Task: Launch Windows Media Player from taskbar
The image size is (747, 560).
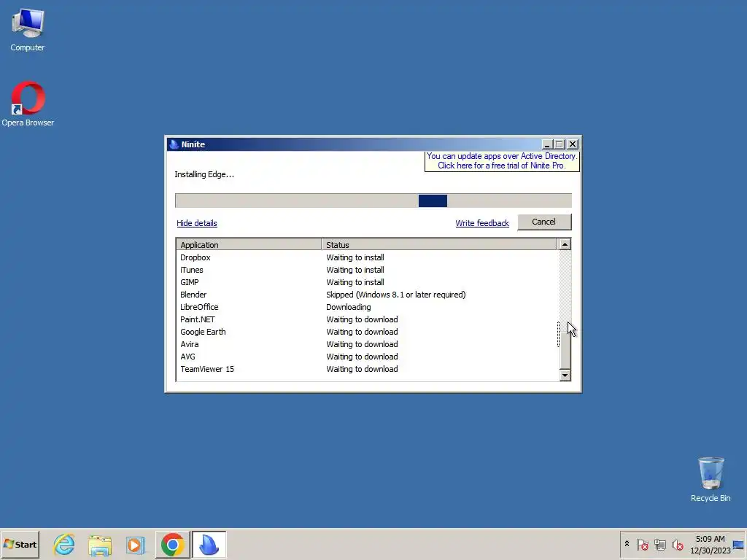Action: 136,544
